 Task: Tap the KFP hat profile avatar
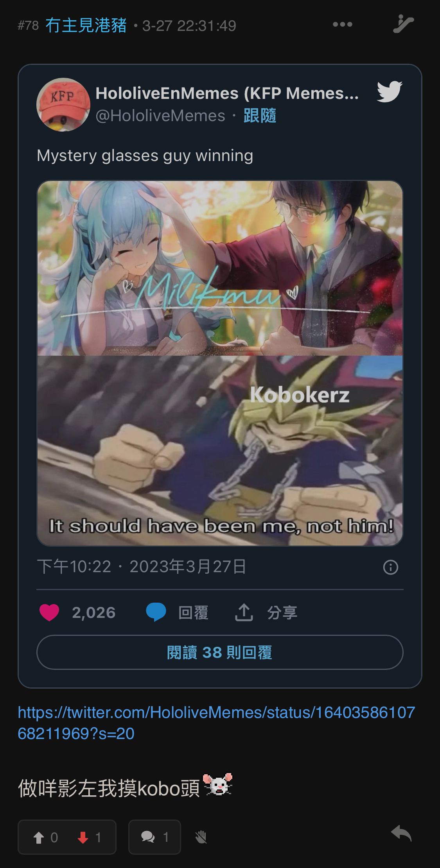(x=63, y=105)
